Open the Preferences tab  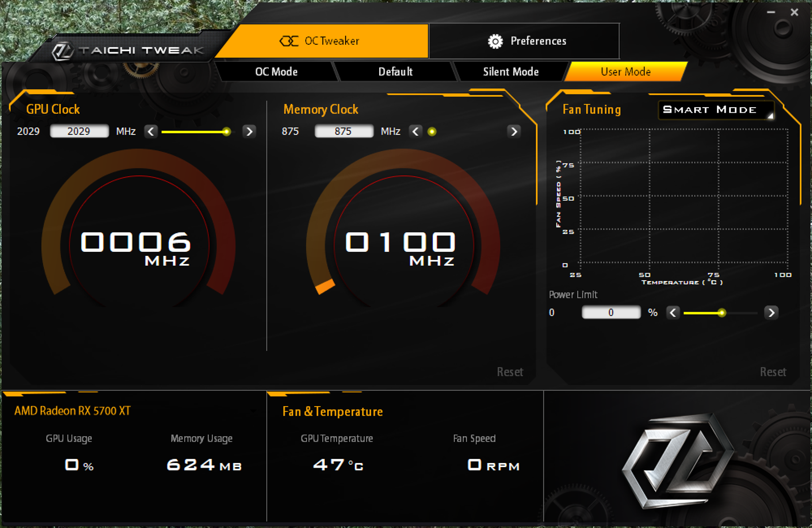[x=525, y=41]
